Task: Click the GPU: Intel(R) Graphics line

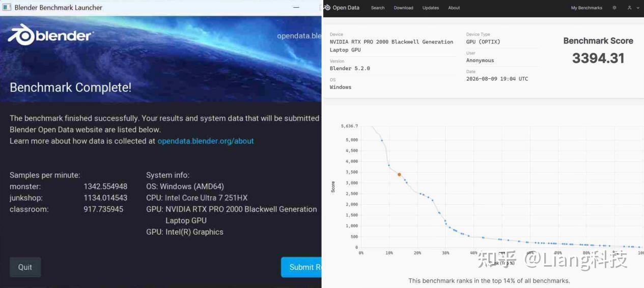Action: (x=185, y=232)
